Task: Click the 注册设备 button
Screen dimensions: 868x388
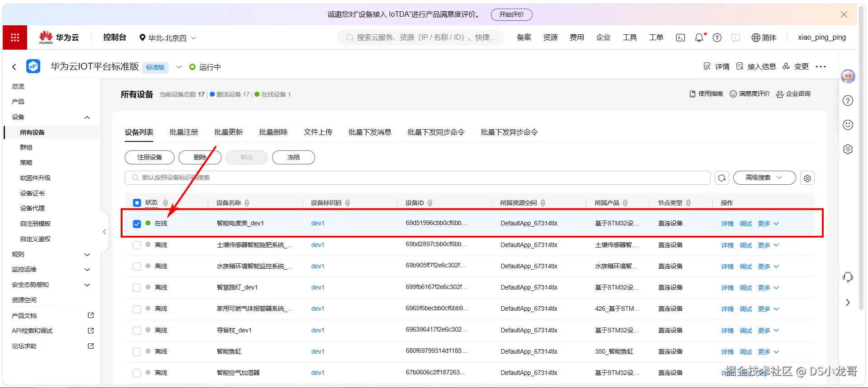Action: [x=150, y=157]
